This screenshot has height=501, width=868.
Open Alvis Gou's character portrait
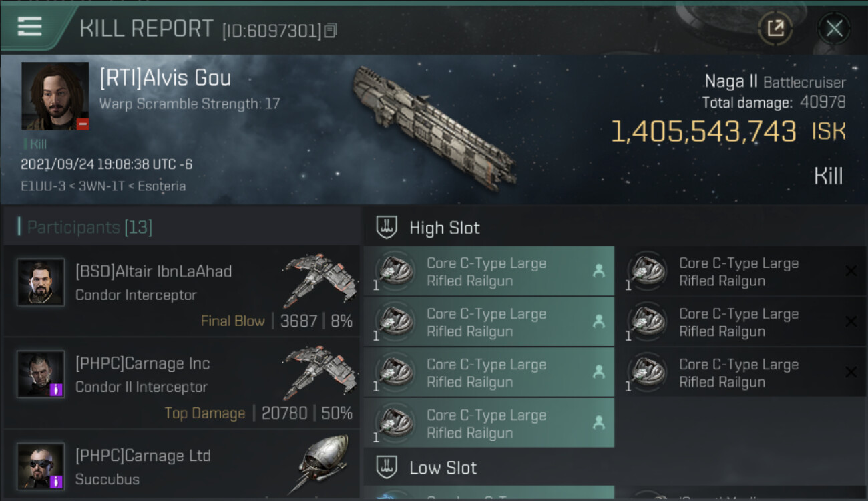point(55,96)
